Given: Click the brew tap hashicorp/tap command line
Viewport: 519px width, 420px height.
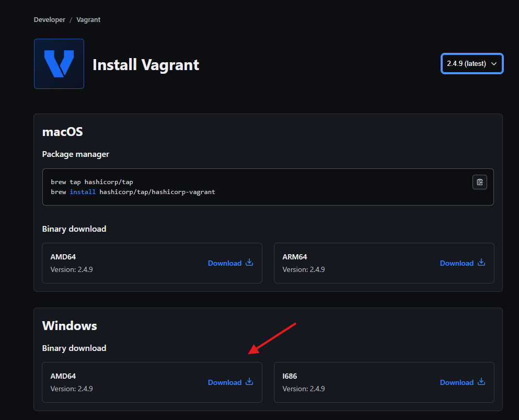Looking at the screenshot, I should coord(92,182).
